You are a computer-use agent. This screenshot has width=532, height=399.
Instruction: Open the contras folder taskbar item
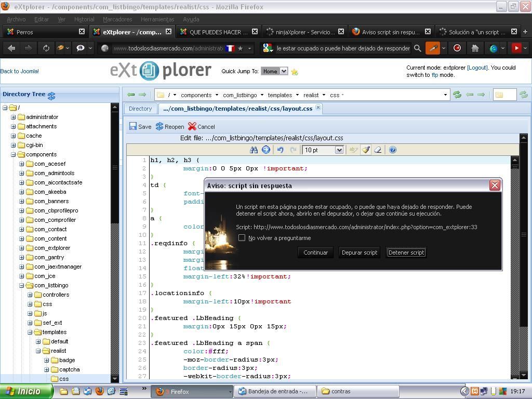[358, 391]
